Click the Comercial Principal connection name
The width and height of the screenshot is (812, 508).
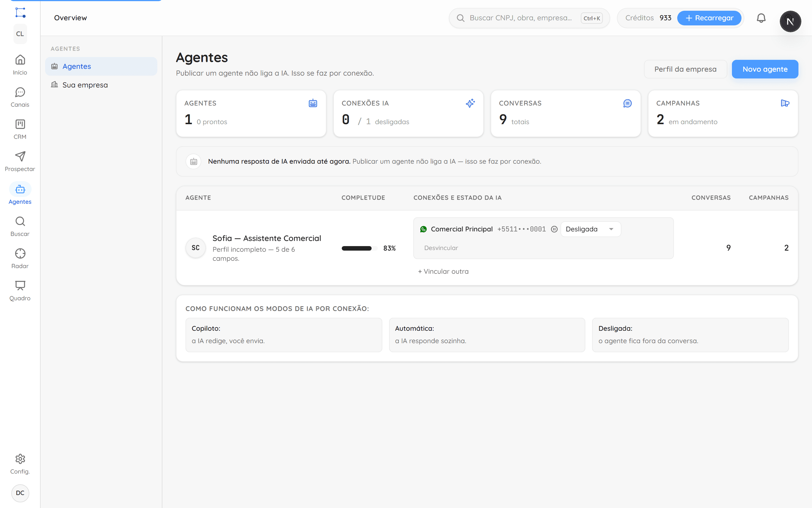point(461,229)
